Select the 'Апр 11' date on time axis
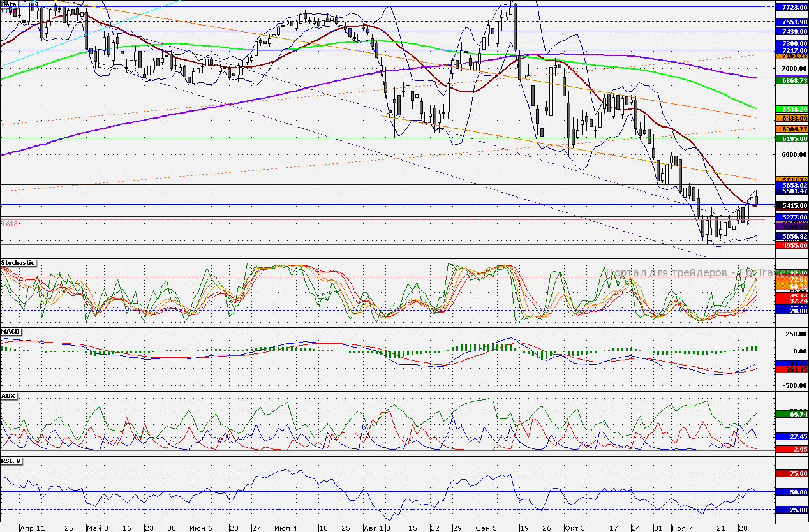Viewport: 809px width, 532px height. pos(33,528)
